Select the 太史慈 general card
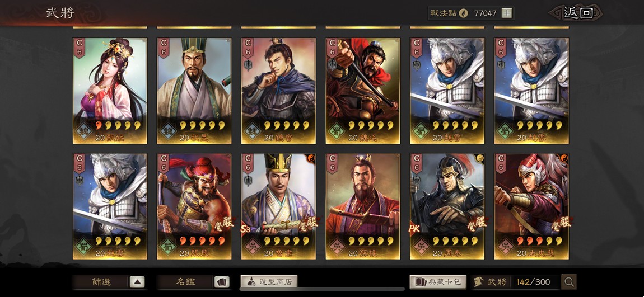The image size is (644, 297). click(x=531, y=206)
